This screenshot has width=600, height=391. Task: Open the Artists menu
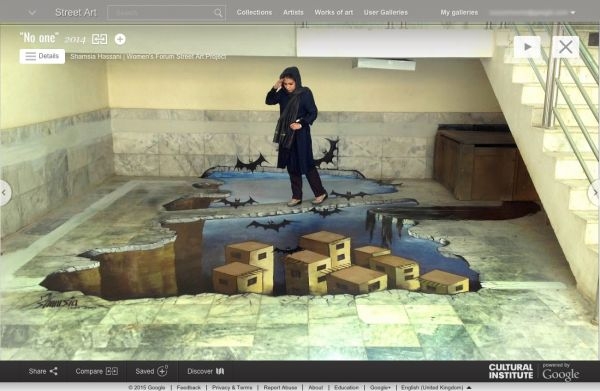coord(293,12)
